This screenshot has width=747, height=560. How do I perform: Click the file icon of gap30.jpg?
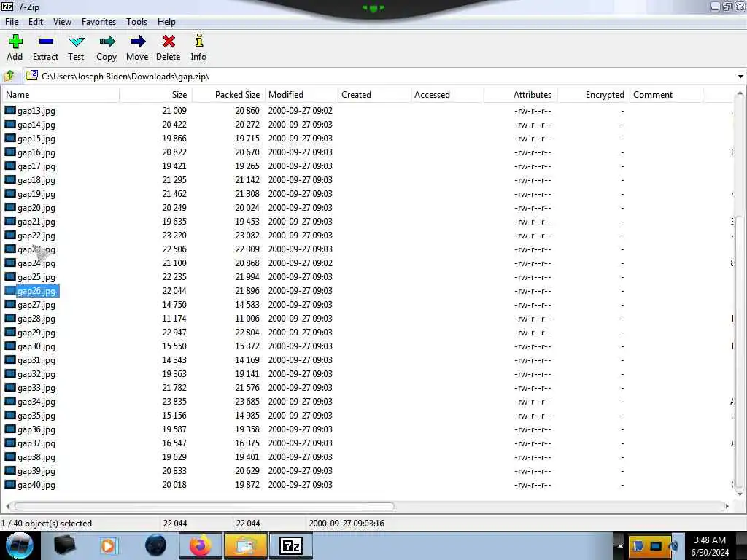click(10, 346)
